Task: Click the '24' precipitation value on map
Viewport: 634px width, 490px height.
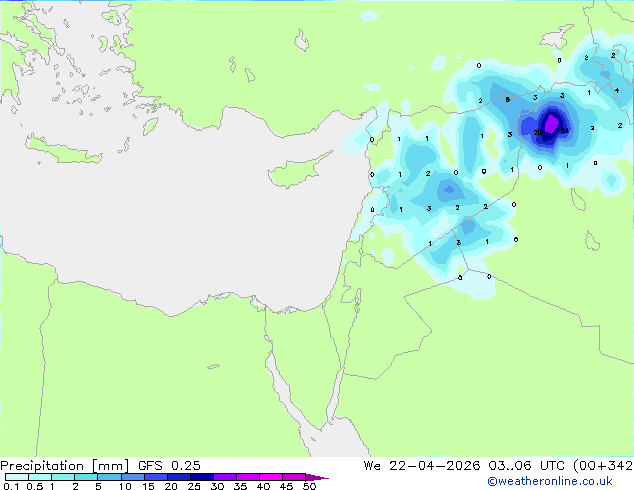Action: coord(565,131)
